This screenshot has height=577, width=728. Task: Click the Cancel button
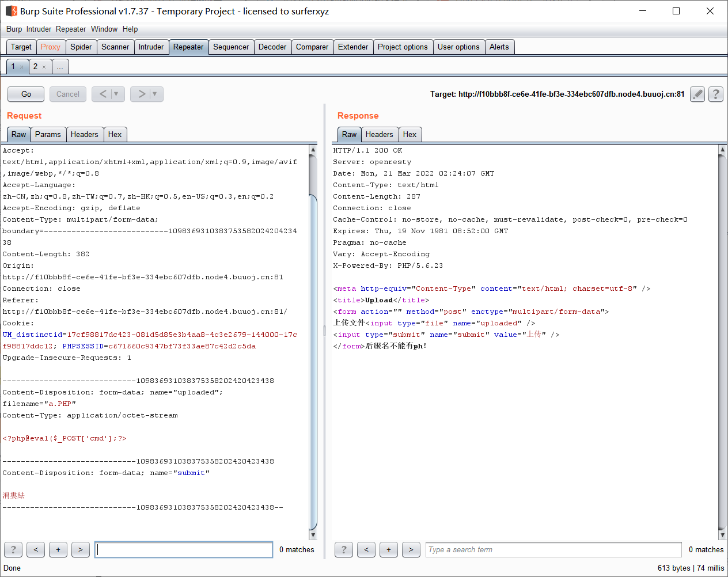pyautogui.click(x=68, y=94)
